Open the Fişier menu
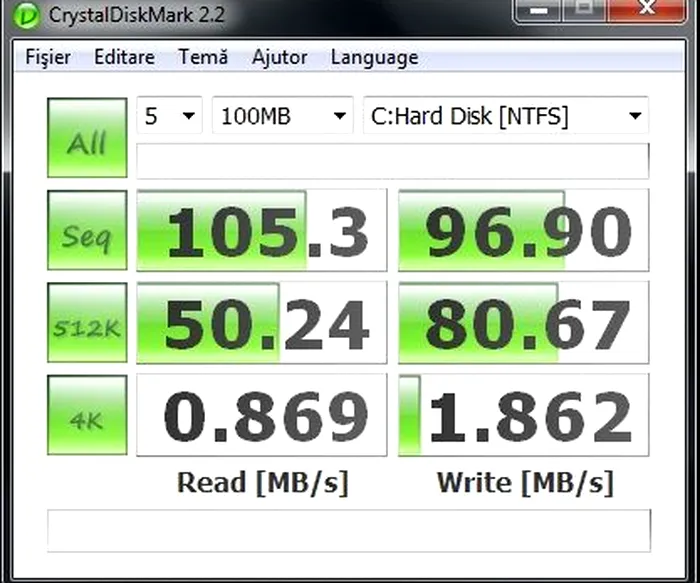Viewport: 700px width, 583px height. coord(48,57)
